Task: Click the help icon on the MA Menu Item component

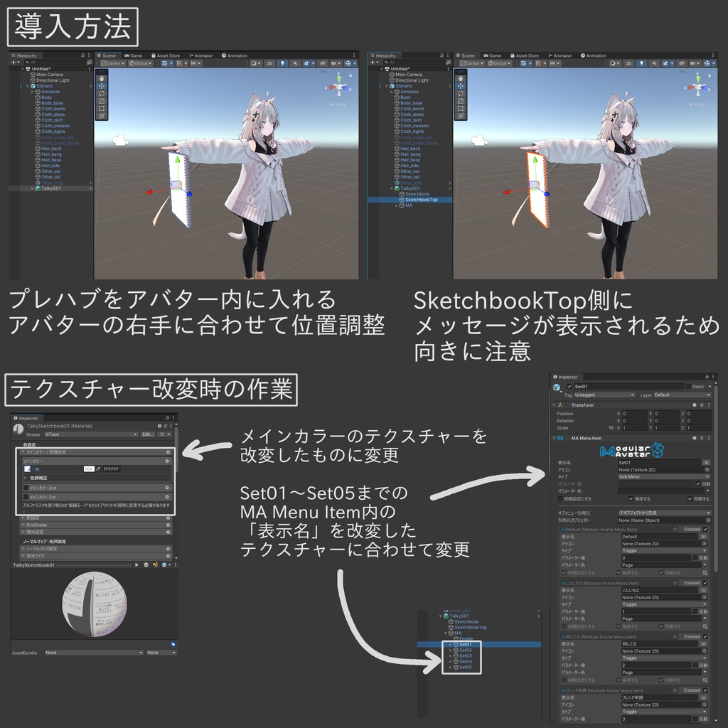Action: pos(695,438)
